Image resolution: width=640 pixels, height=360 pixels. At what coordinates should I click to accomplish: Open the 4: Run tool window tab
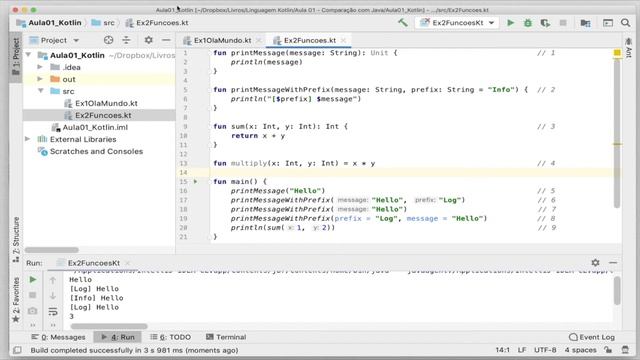click(118, 337)
